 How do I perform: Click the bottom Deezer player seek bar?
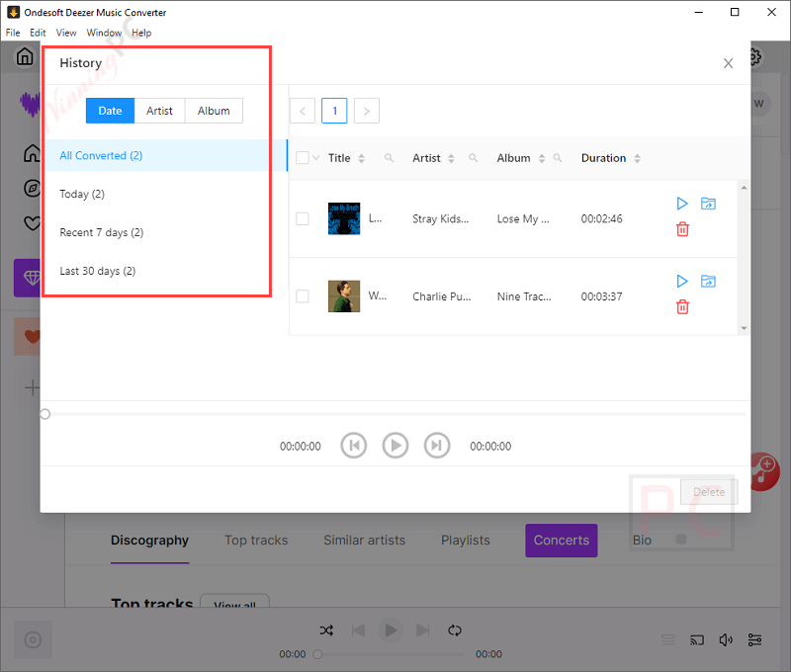click(391, 654)
